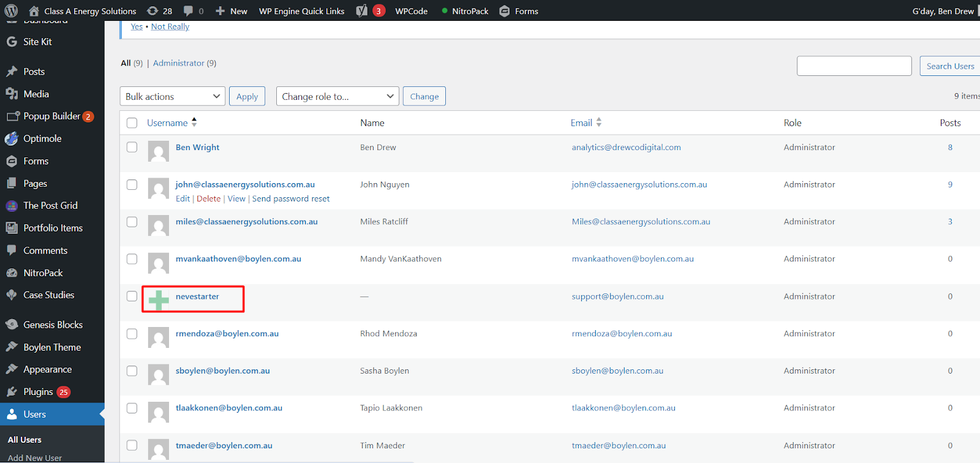Click the nevestarter green plus avatar
The width and height of the screenshot is (980, 463).
[159, 300]
